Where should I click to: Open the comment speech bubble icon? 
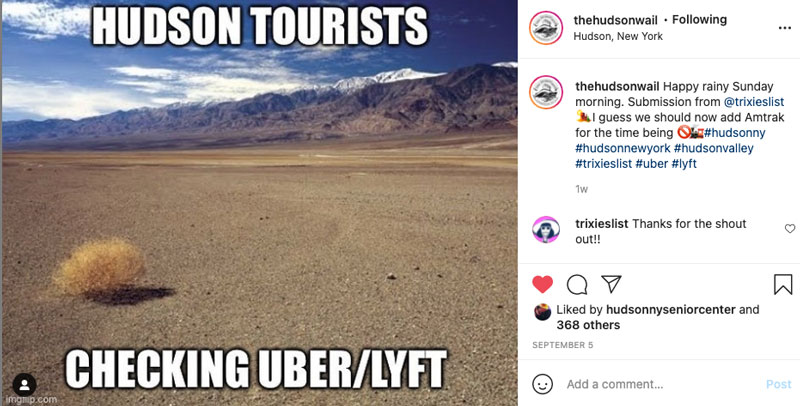577,285
